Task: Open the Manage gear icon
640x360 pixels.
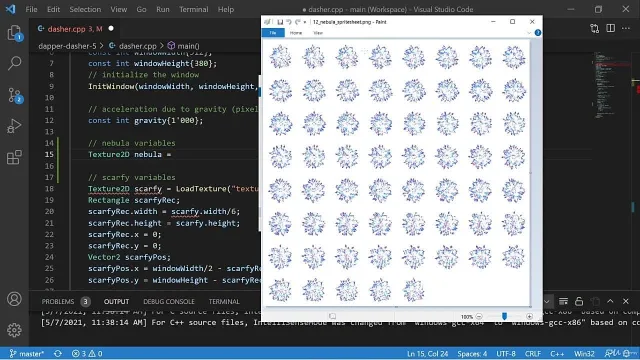Action: 14,330
